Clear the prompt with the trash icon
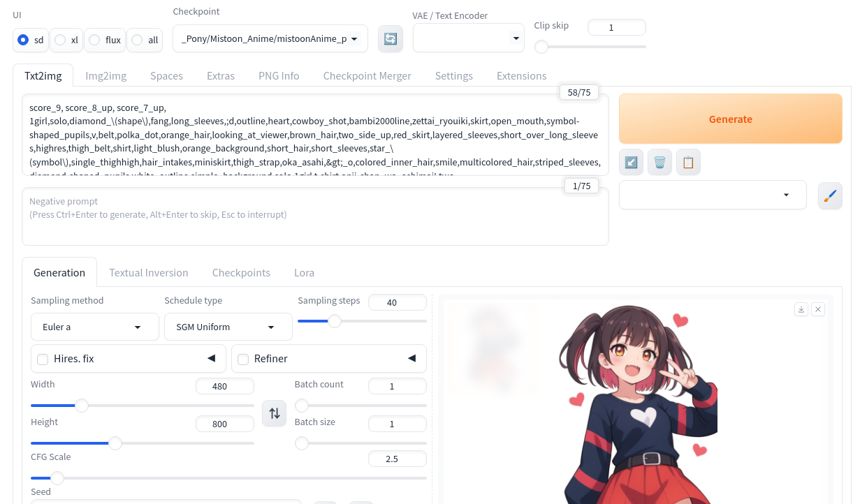This screenshot has height=504, width=860. pyautogui.click(x=659, y=162)
